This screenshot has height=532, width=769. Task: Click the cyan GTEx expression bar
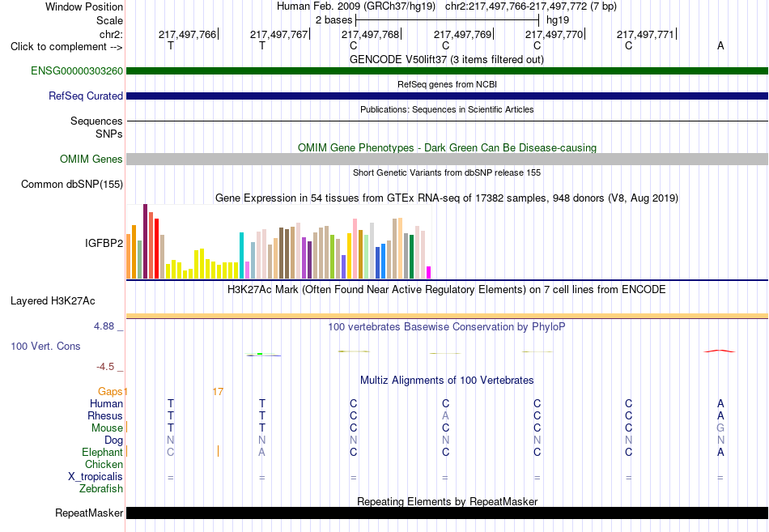coord(241,256)
